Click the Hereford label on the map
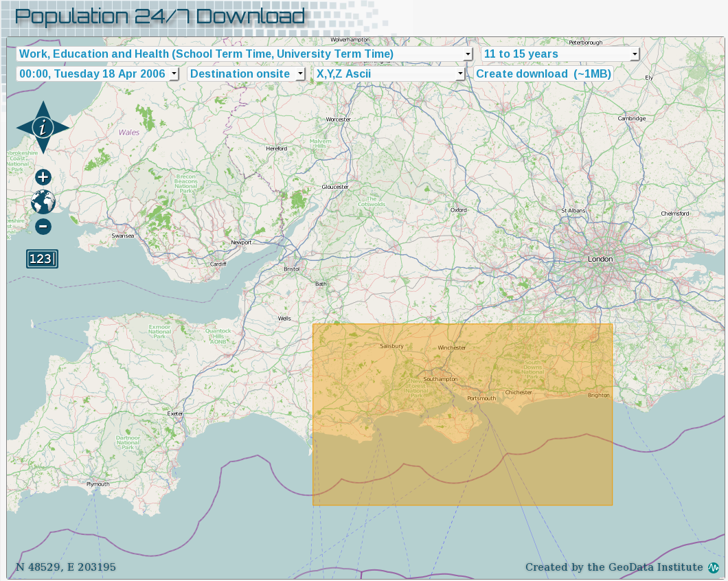The image size is (728, 581). pos(277,148)
